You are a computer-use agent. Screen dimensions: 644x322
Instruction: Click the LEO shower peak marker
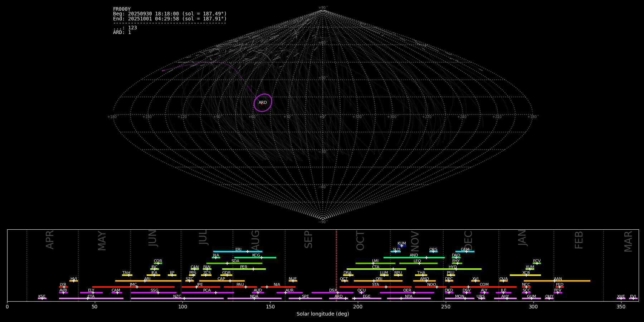pyautogui.click(x=419, y=263)
